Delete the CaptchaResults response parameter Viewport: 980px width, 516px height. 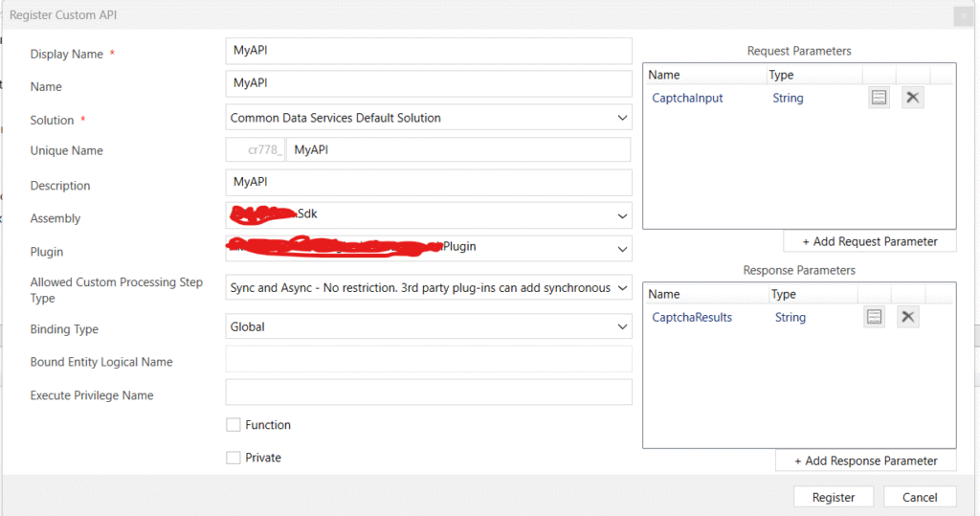point(908,317)
